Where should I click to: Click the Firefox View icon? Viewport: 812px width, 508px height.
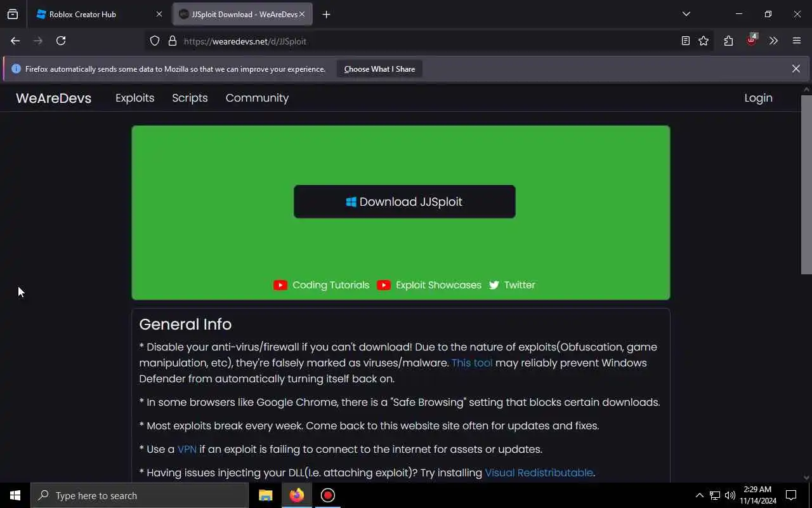tap(13, 14)
